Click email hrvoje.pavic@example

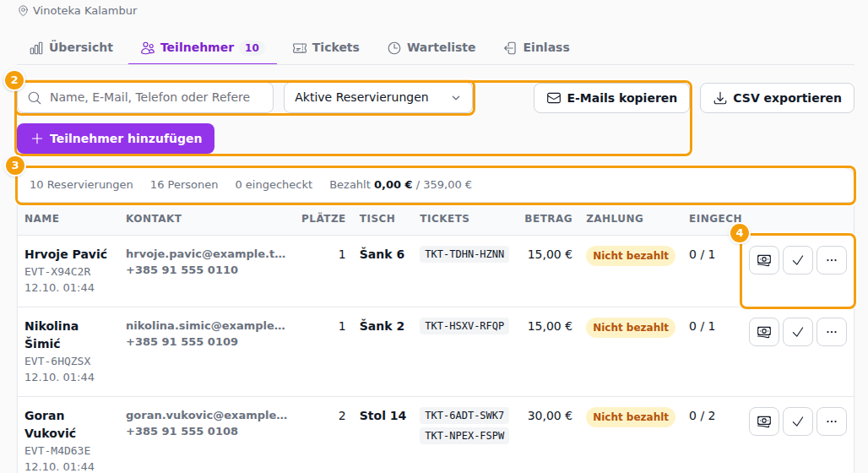tap(205, 254)
